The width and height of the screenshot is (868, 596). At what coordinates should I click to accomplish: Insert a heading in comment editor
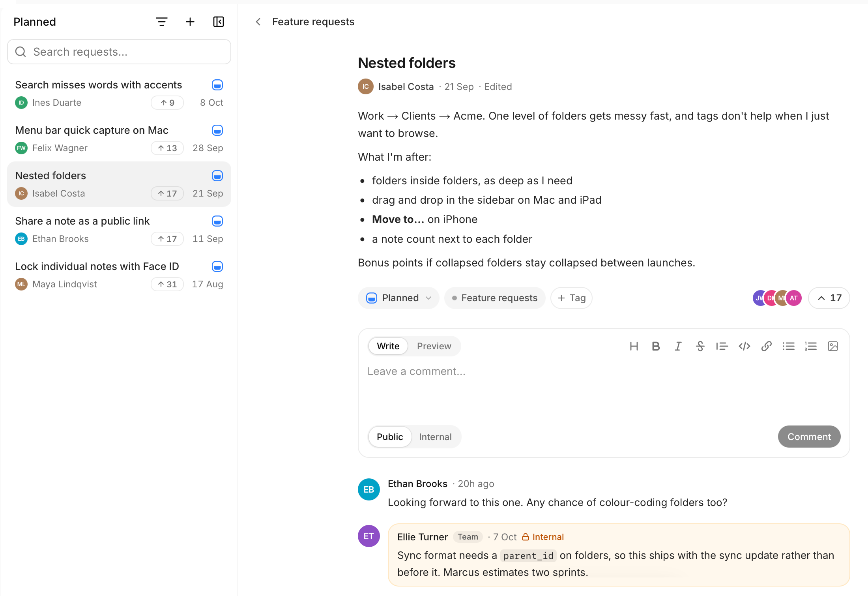(634, 346)
